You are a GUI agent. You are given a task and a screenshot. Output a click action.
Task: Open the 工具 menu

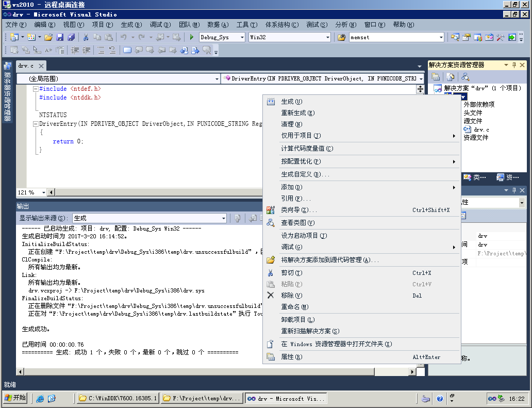click(247, 25)
